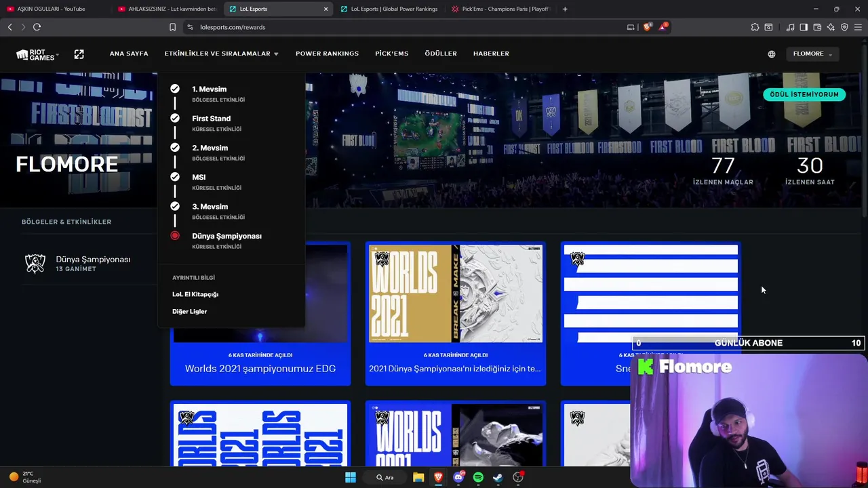The width and height of the screenshot is (868, 488).
Task: Switch to AHLAKSIZSINIZ browser tab
Action: click(x=166, y=9)
